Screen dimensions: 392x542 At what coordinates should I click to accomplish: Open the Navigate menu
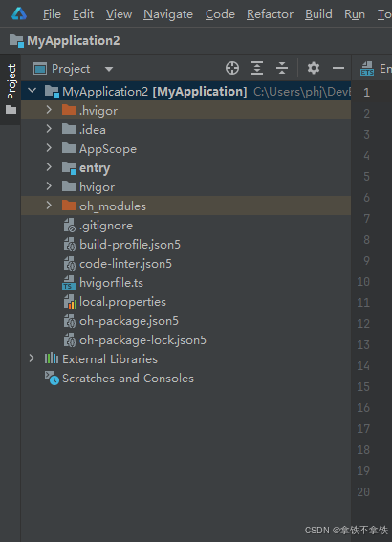168,14
